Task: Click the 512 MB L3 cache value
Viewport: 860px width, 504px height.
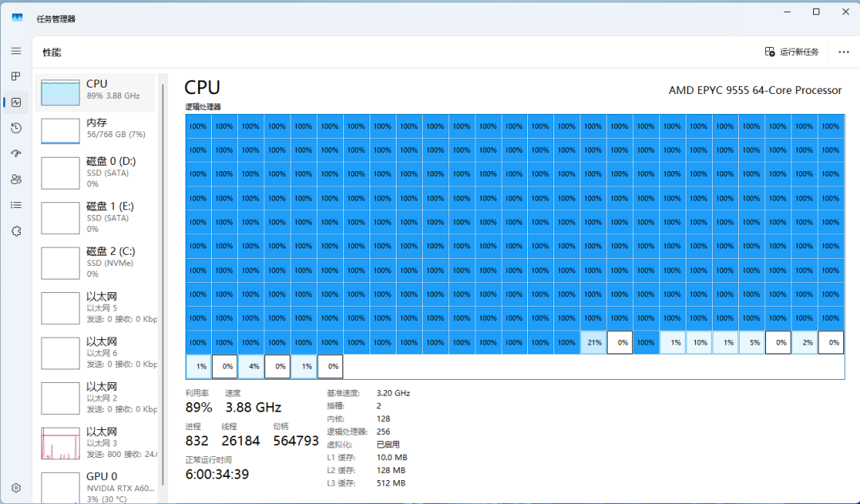Action: pos(391,483)
